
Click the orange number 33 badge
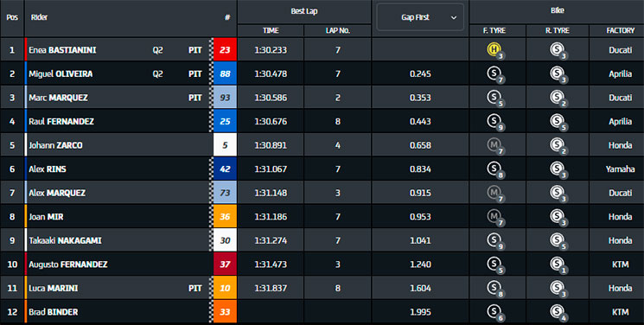pos(225,311)
